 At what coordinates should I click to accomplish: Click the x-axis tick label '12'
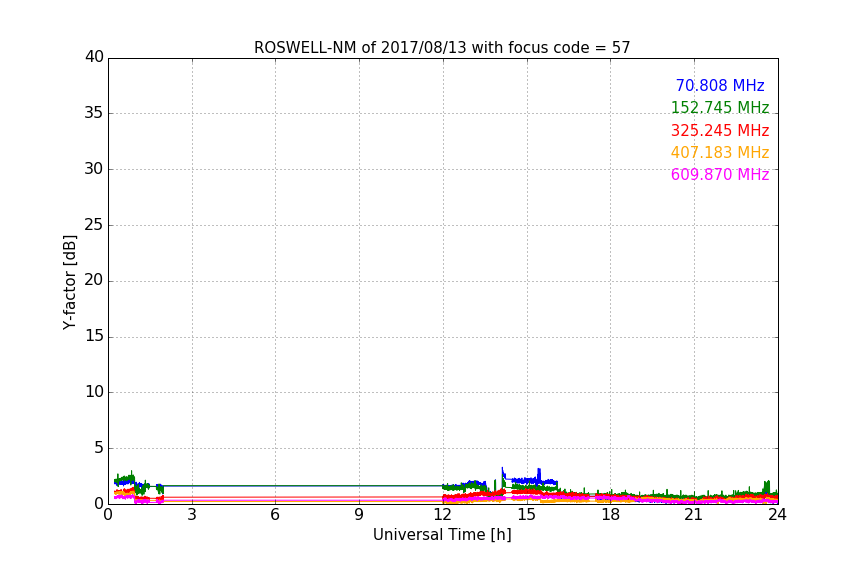442,515
